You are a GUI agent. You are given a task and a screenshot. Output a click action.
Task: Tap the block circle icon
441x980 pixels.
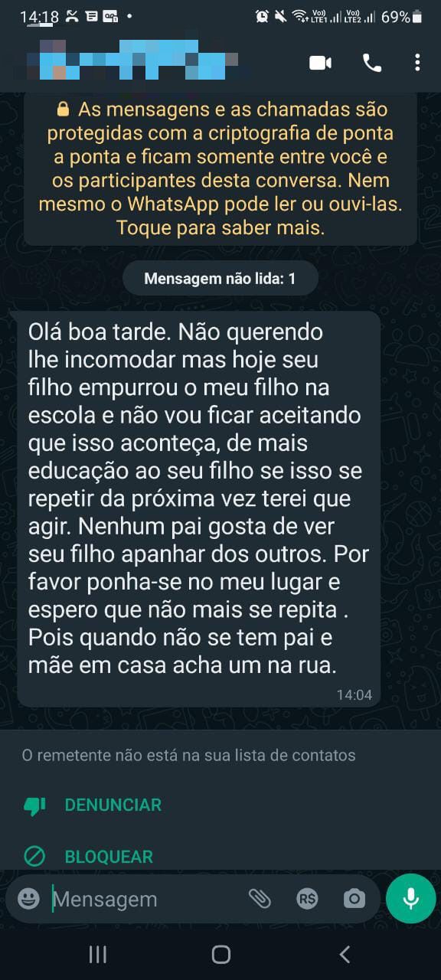34,857
